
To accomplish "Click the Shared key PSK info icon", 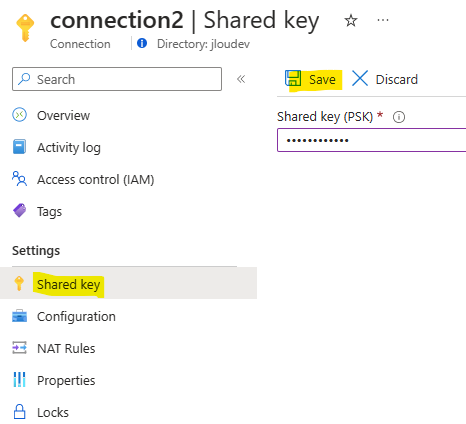I will pyautogui.click(x=399, y=117).
